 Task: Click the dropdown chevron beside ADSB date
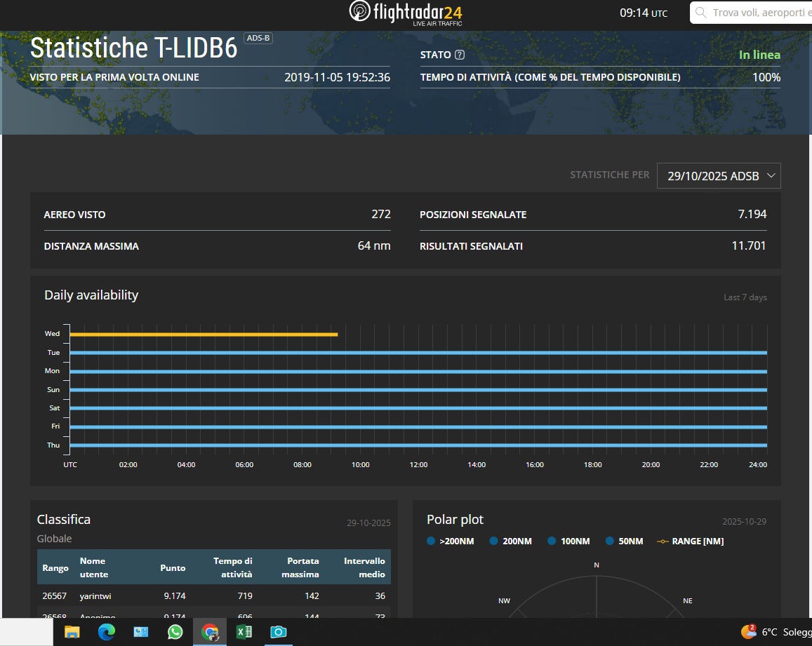[771, 175]
